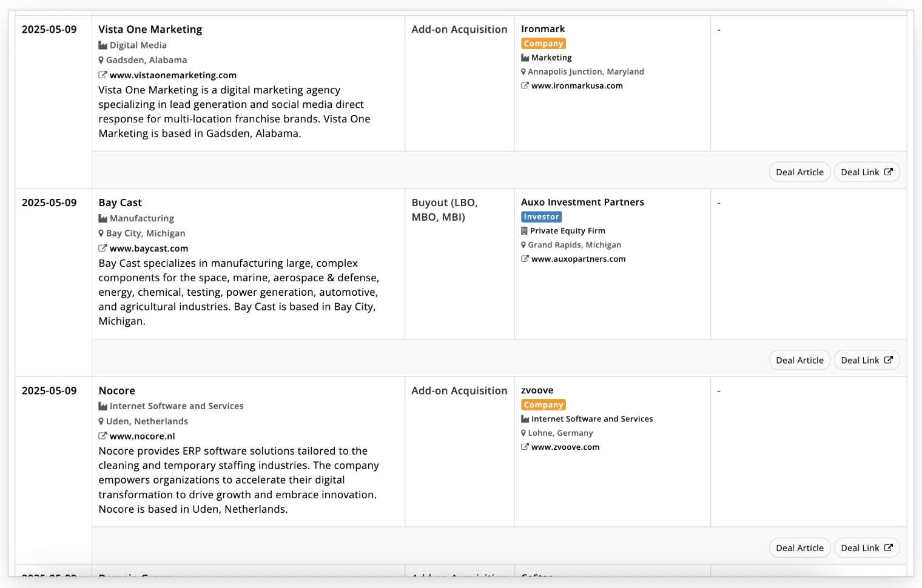The width and height of the screenshot is (922, 588).
Task: Click external link icon beside www.ironmarkusa.com
Action: [x=525, y=85]
